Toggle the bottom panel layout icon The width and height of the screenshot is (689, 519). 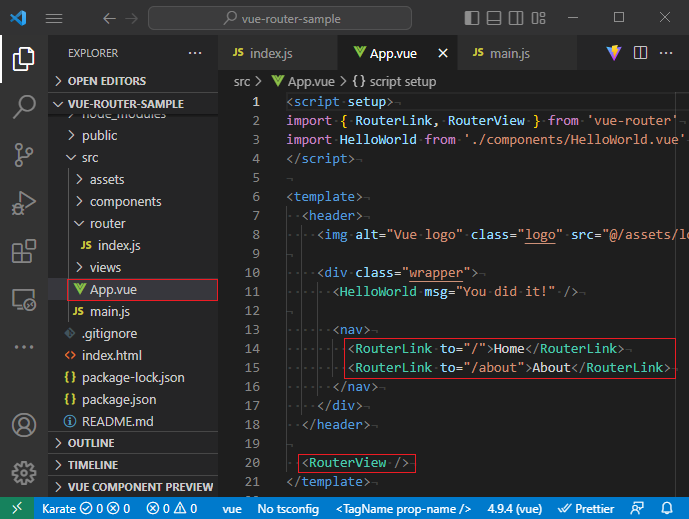[494, 18]
